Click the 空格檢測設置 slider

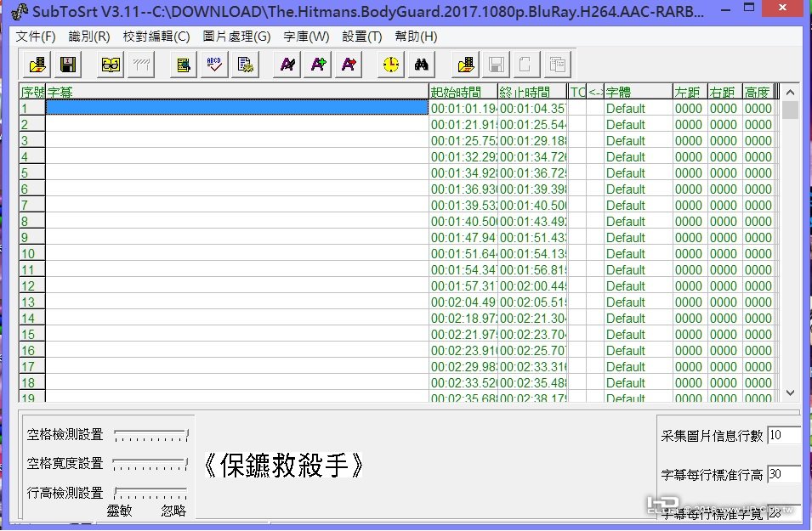pos(150,435)
